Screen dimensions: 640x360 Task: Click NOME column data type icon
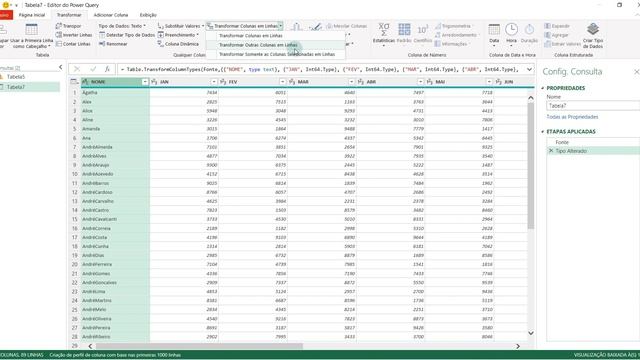click(x=85, y=82)
